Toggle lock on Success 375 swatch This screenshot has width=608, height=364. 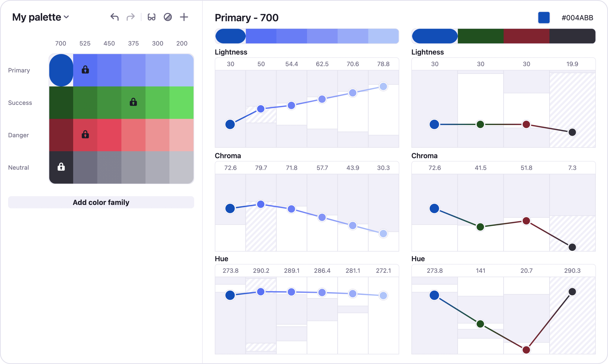coord(133,102)
